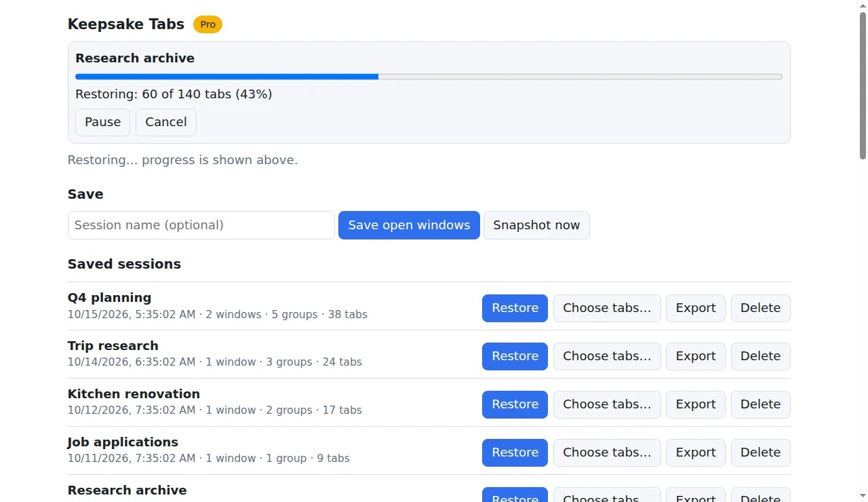Export the Job applications session
This screenshot has width=868, height=502.
pyautogui.click(x=696, y=452)
